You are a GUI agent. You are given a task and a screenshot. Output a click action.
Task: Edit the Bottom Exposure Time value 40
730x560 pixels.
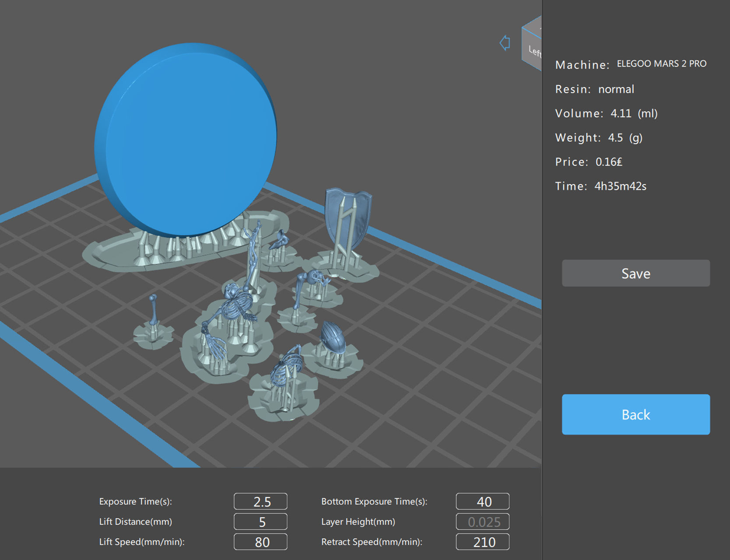click(x=483, y=501)
